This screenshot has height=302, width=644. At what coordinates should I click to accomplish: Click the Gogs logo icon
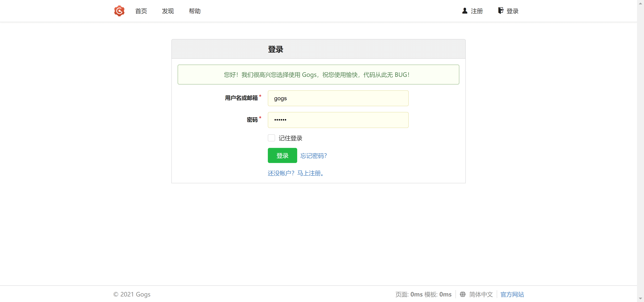[119, 11]
